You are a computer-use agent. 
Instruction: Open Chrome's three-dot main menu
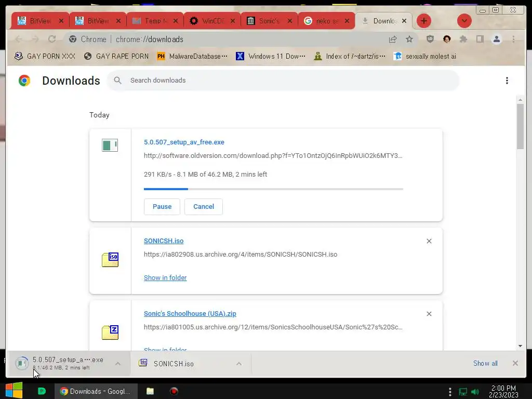click(513, 39)
